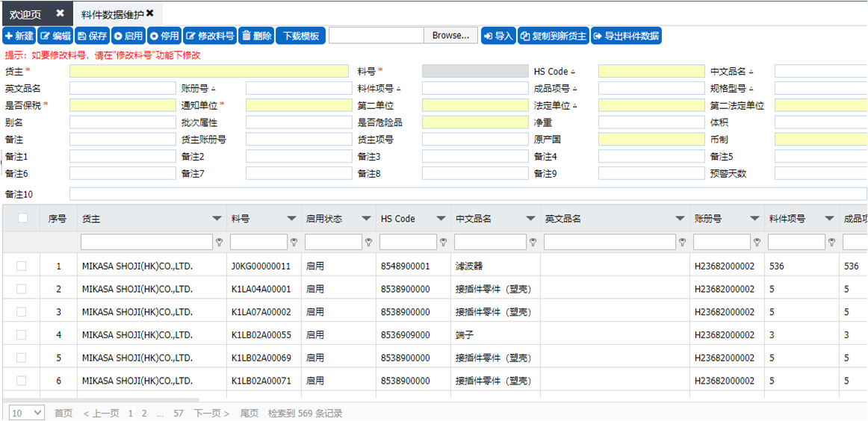868x421 pixels.
Task: Click filter icon beside 英文品名 column filter
Action: (683, 242)
